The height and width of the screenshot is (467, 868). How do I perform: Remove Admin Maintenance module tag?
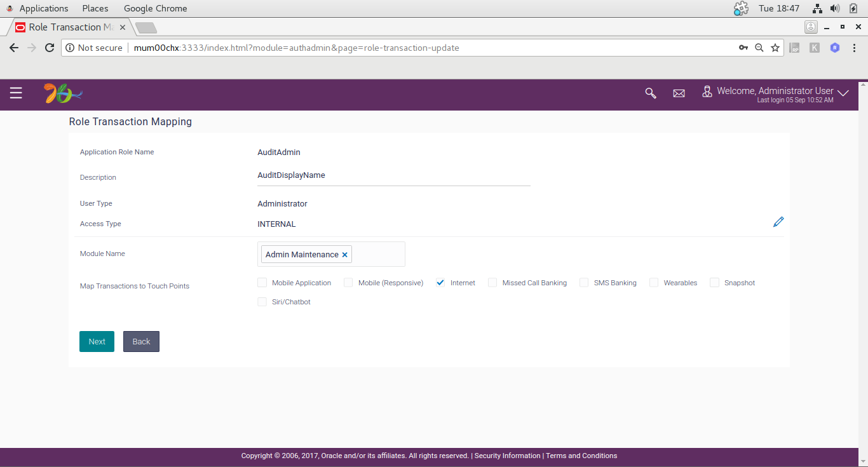point(345,255)
